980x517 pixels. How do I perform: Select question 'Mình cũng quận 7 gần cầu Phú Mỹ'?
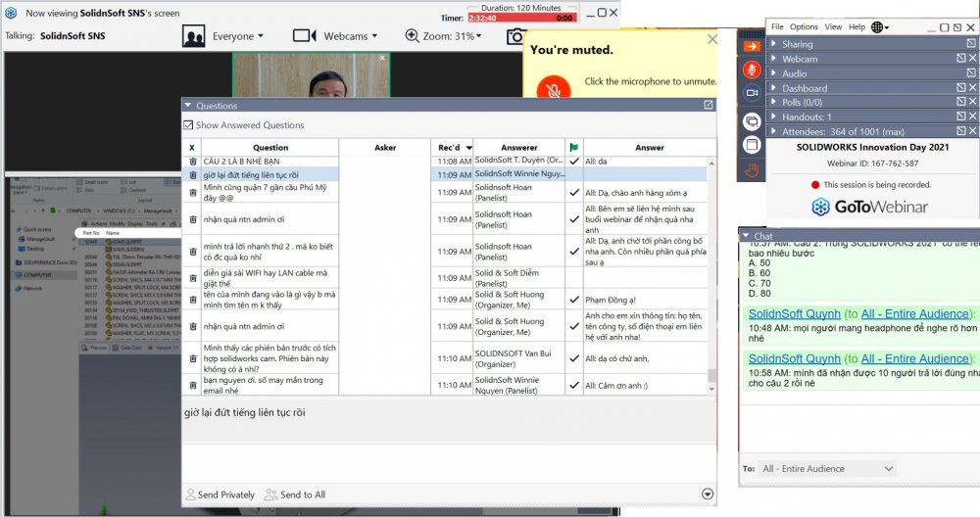(270, 192)
